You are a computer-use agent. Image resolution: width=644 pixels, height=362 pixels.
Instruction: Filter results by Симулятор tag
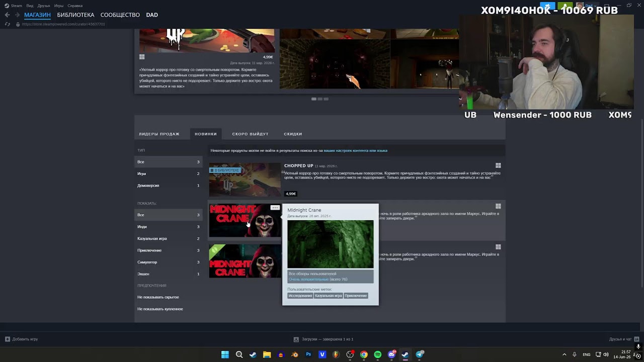[x=169, y=262]
